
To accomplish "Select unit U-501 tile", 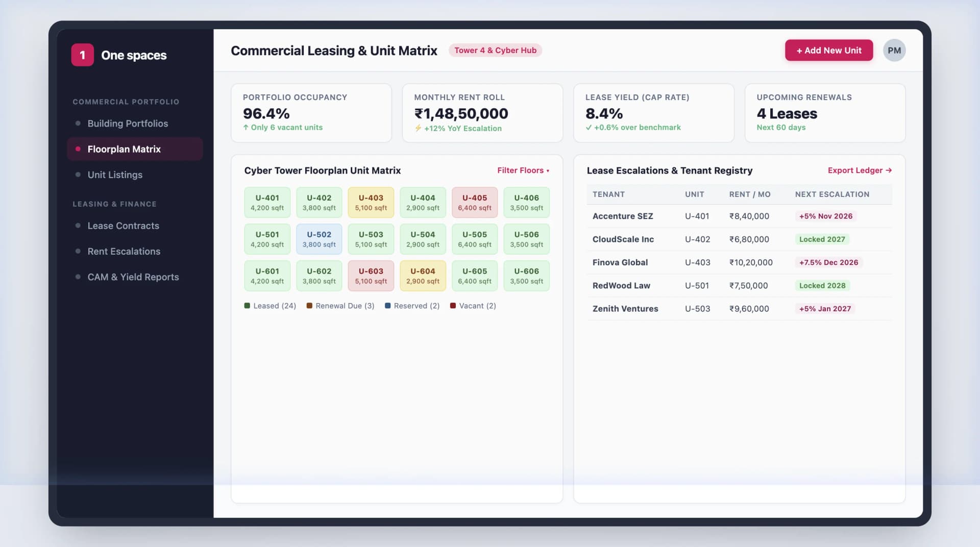I will (267, 239).
